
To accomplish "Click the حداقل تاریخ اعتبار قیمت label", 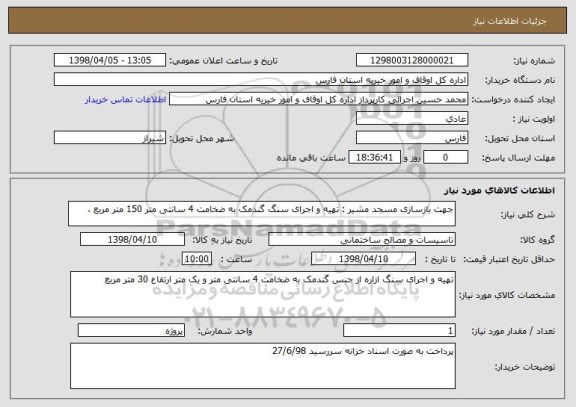I will point(509,259).
